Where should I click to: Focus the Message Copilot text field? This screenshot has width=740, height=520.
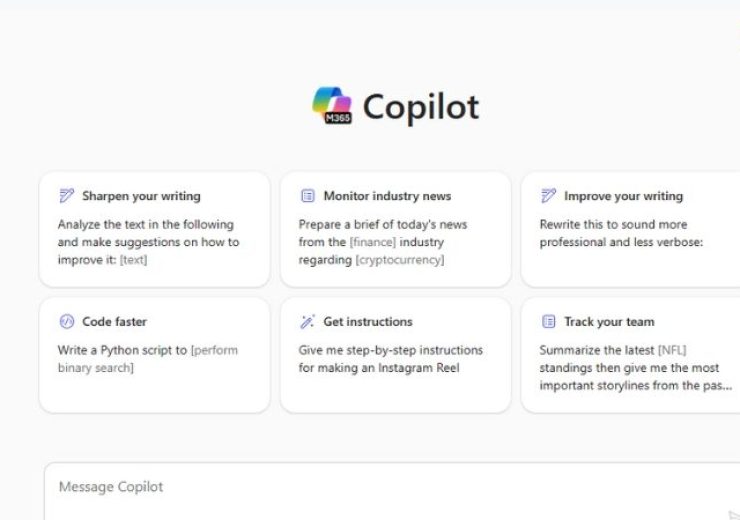coord(392,491)
